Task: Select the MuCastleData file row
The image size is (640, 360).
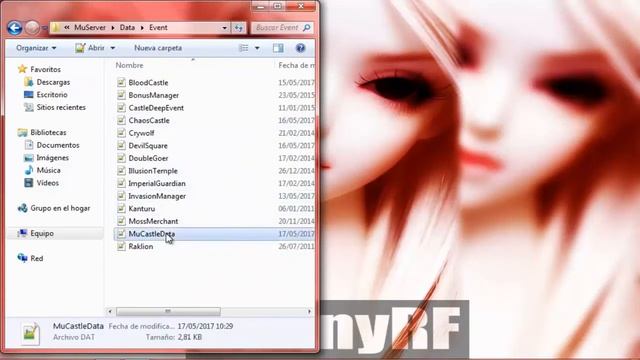Action: (x=214, y=234)
